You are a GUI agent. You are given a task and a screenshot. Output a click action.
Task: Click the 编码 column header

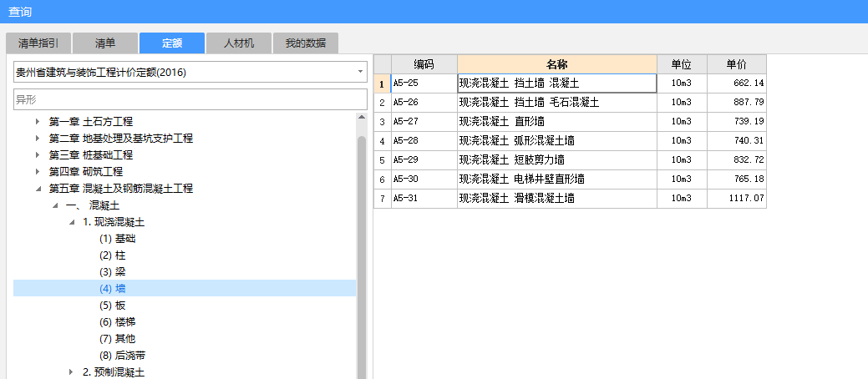[424, 64]
